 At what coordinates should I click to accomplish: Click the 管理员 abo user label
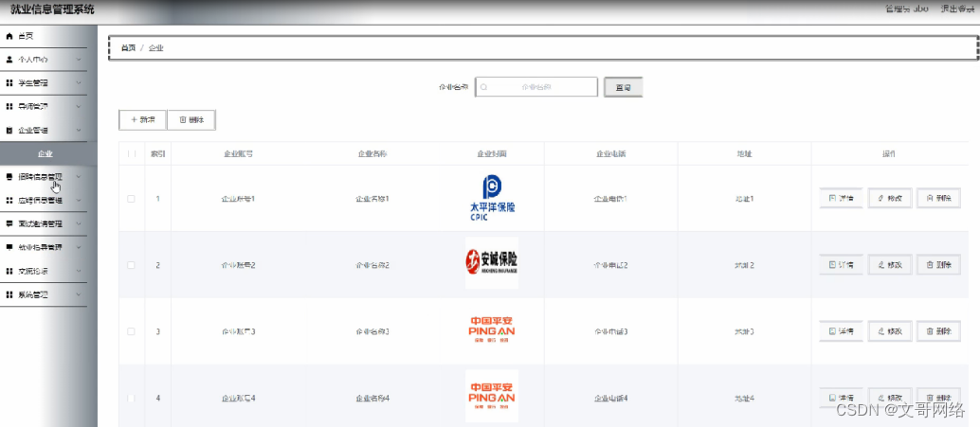(x=907, y=9)
